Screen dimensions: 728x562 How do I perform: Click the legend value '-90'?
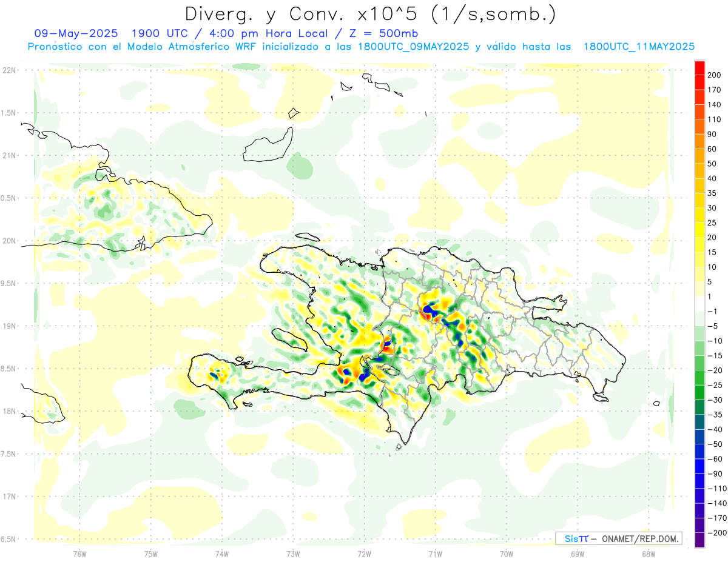[715, 474]
